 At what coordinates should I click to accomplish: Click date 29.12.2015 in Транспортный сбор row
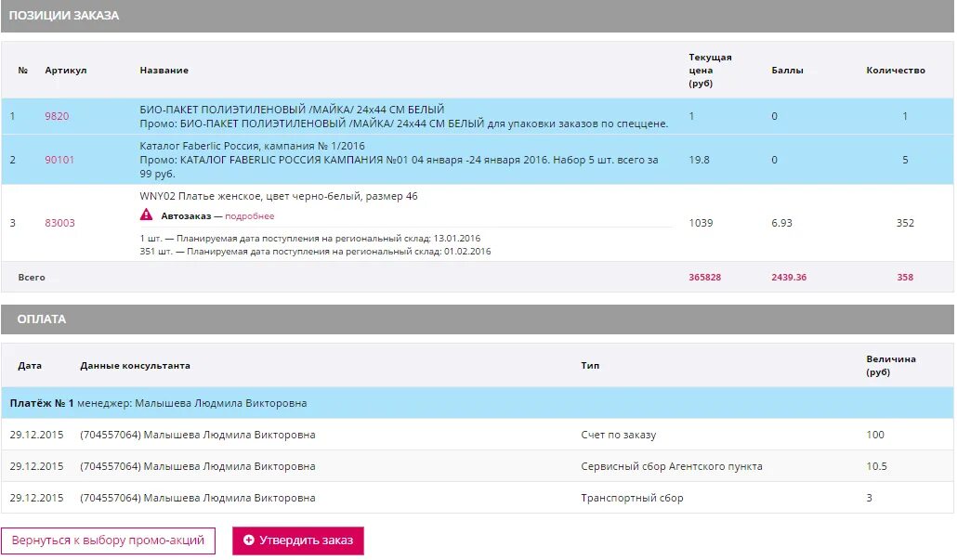tap(36, 498)
